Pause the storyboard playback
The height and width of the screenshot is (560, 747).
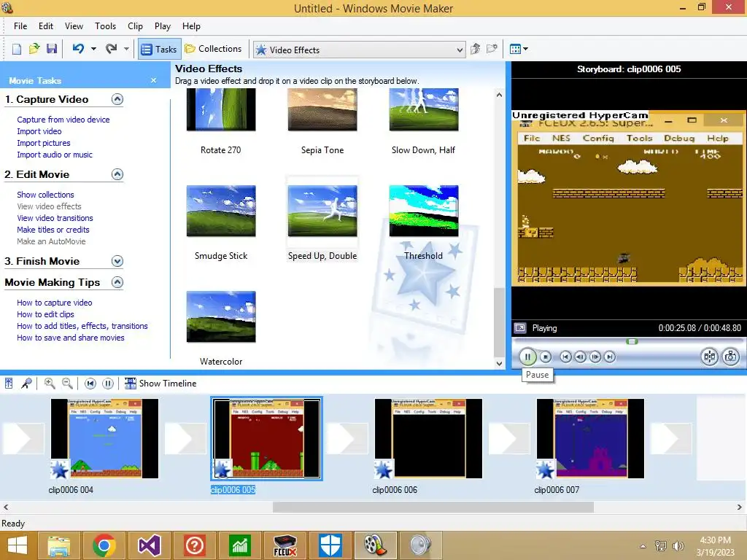108,384
